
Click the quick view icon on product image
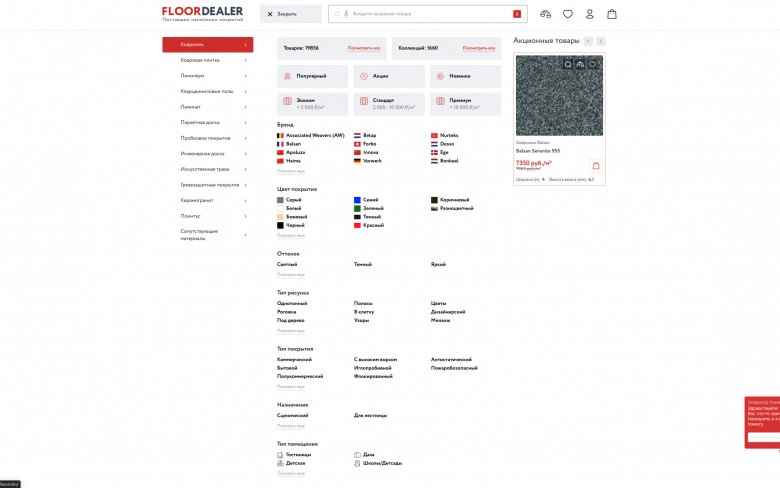coord(568,64)
